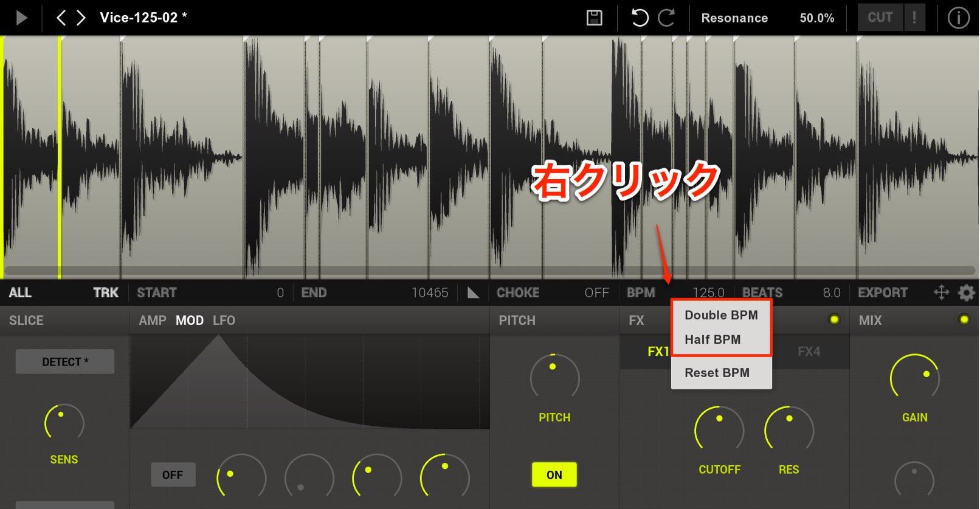Undo the last action
The width and height of the screenshot is (980, 509).
pyautogui.click(x=640, y=18)
